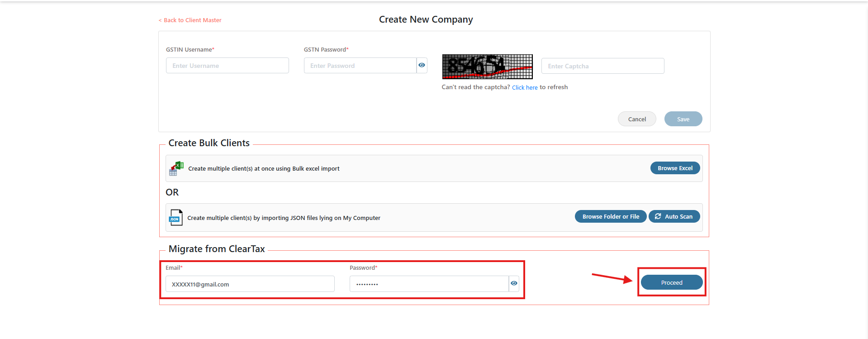Start Auto Scan for JSON files
The width and height of the screenshot is (868, 339).
coord(674,216)
